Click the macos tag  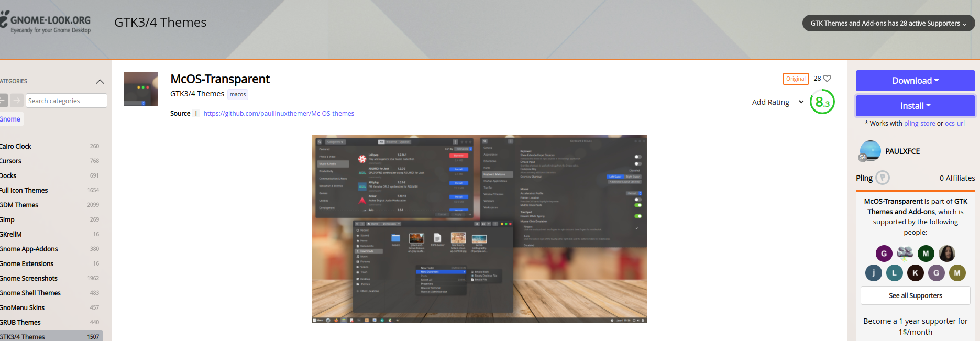click(238, 94)
